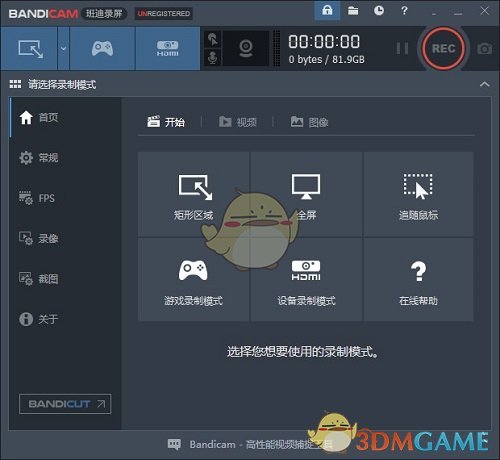Select the game recording mode in top toolbar
The image size is (500, 460).
click(x=102, y=49)
